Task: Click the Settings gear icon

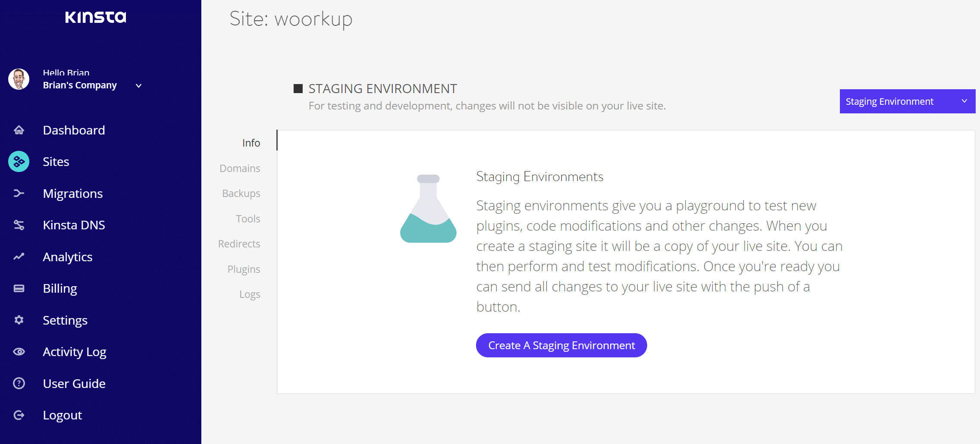Action: coord(19,320)
